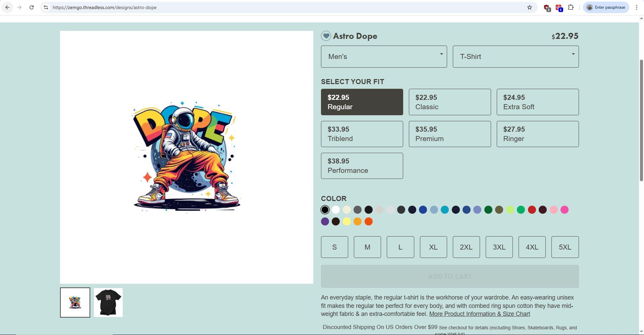The image size is (644, 335).
Task: Choose the Extra Soft fit for $24.95
Action: pyautogui.click(x=538, y=102)
